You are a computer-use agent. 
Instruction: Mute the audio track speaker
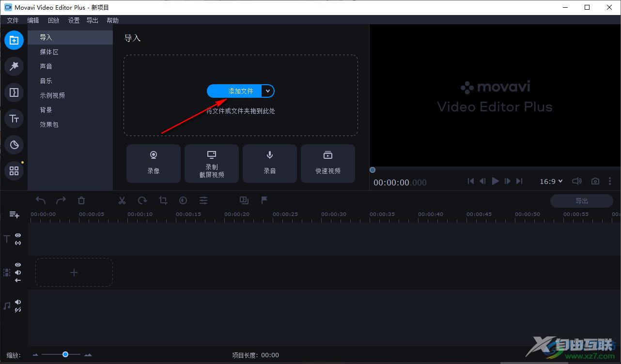[18, 302]
